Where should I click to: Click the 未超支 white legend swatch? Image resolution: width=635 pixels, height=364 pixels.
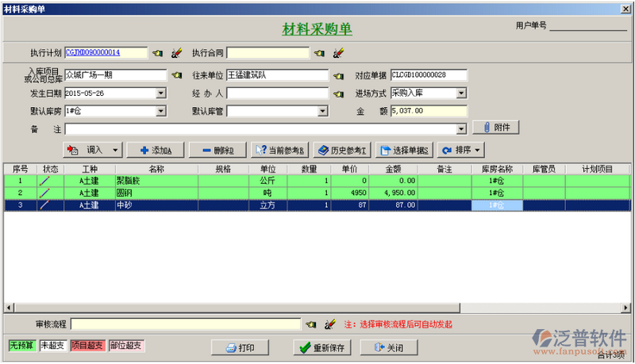[53, 346]
